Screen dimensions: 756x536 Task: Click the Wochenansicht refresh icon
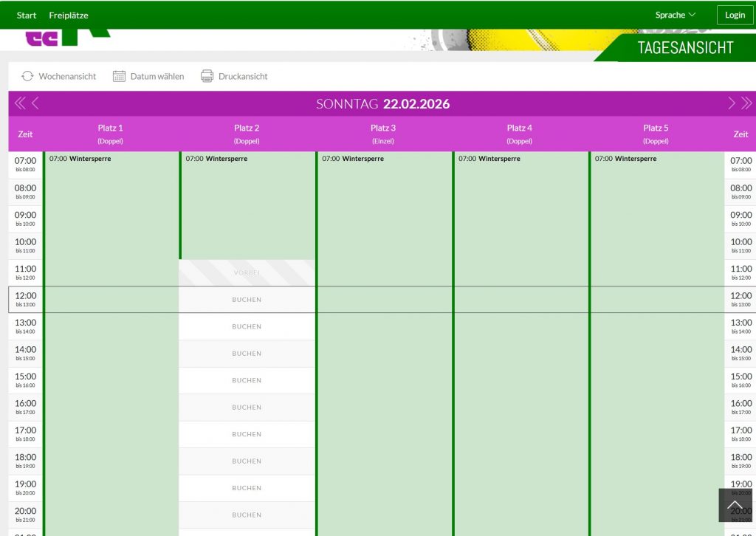pyautogui.click(x=27, y=76)
